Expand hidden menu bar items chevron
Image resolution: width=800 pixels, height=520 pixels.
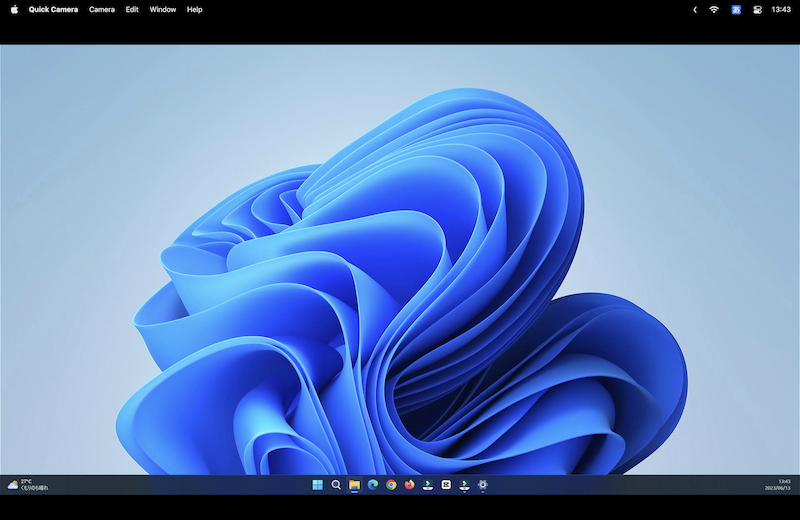[694, 10]
